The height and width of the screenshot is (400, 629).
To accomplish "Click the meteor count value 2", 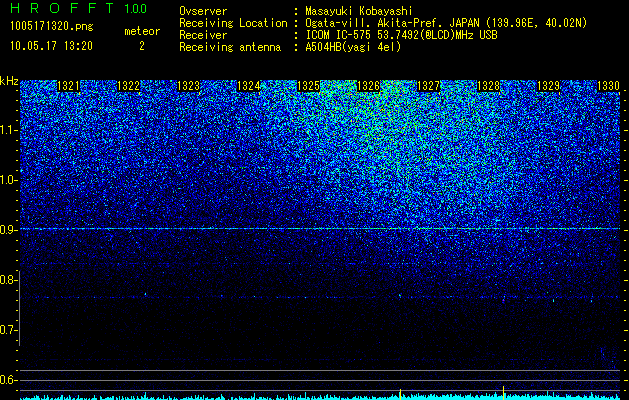I will (142, 46).
